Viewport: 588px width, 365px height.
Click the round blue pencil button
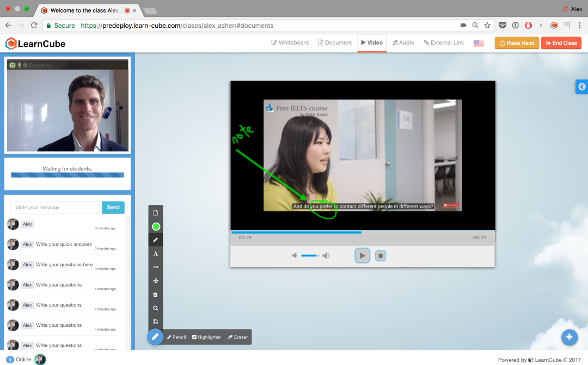tap(155, 337)
